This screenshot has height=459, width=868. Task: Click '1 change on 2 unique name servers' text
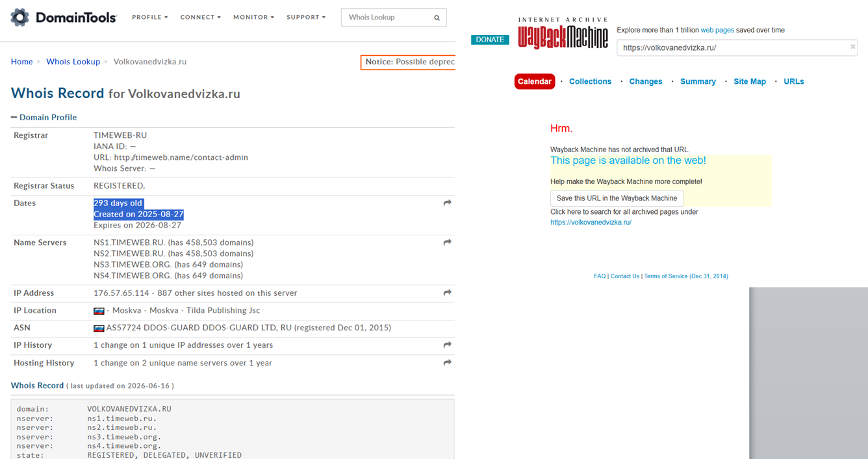pos(183,363)
